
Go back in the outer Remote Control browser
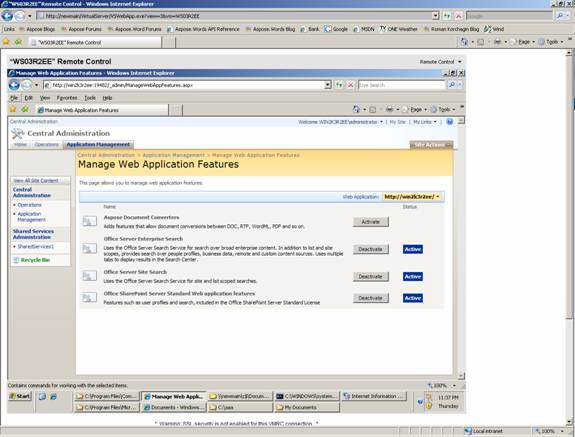pyautogui.click(x=7, y=16)
